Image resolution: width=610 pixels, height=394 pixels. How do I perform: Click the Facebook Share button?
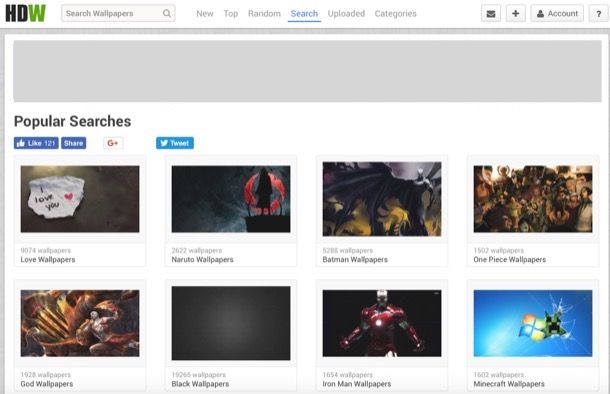74,143
